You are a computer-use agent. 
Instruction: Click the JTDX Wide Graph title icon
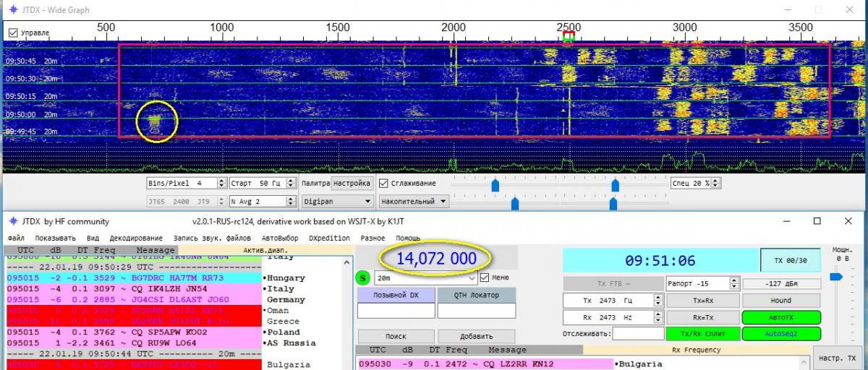pos(12,9)
